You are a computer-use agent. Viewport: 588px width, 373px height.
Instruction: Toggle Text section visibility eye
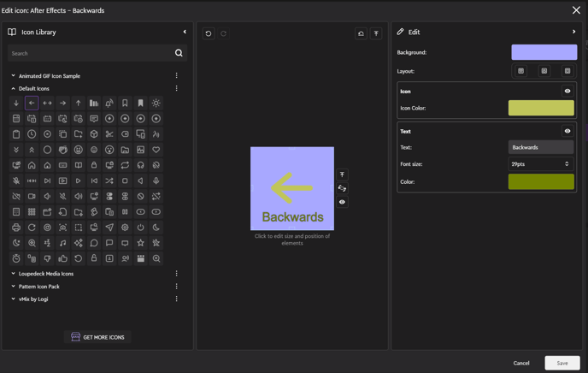point(567,131)
